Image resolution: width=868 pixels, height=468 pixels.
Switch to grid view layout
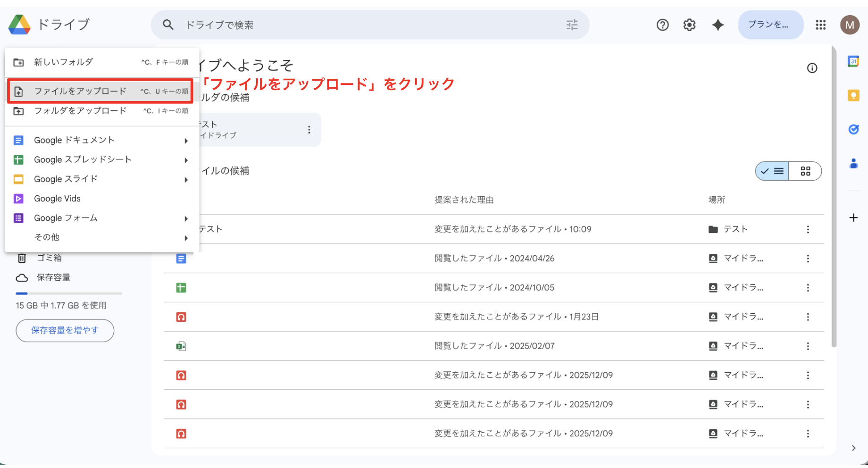pos(805,171)
